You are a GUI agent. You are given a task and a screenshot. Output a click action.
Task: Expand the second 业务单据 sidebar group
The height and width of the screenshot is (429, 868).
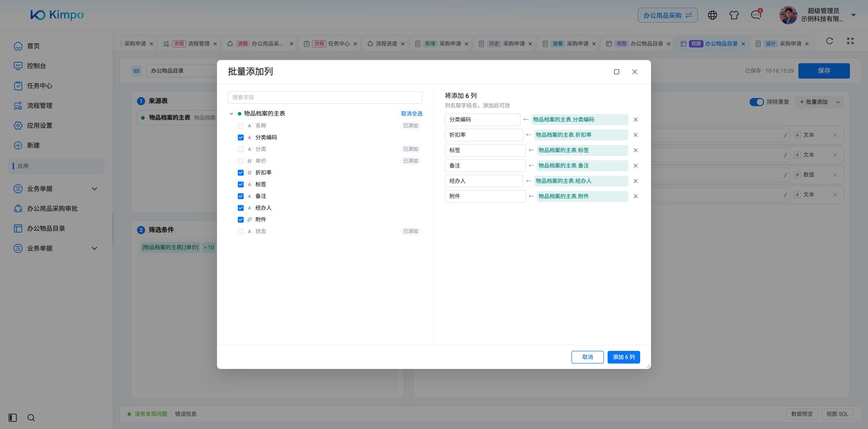coord(94,248)
